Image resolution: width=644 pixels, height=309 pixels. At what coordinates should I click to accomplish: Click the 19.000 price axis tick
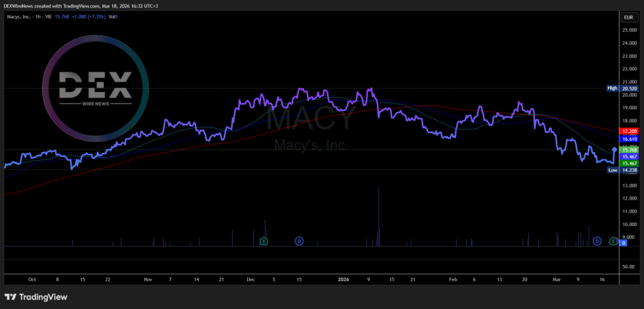click(x=629, y=108)
